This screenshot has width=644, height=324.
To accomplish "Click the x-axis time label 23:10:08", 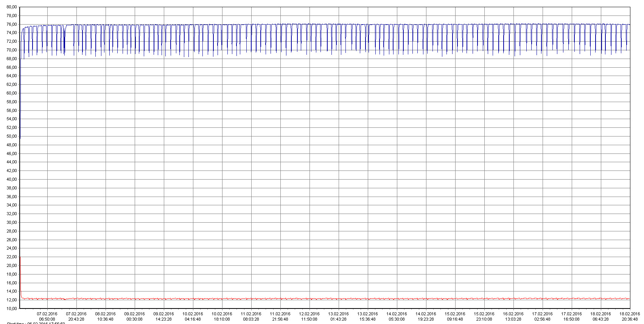I will point(484,319).
